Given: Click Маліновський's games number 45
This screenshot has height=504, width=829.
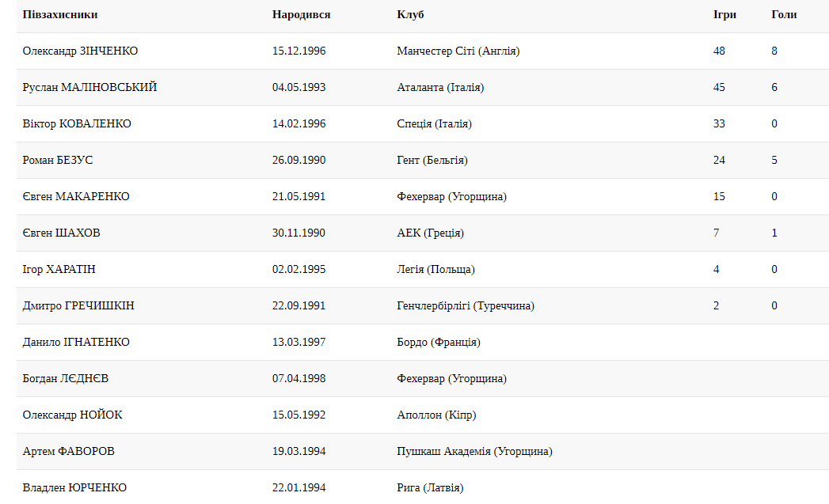Looking at the screenshot, I should [719, 87].
